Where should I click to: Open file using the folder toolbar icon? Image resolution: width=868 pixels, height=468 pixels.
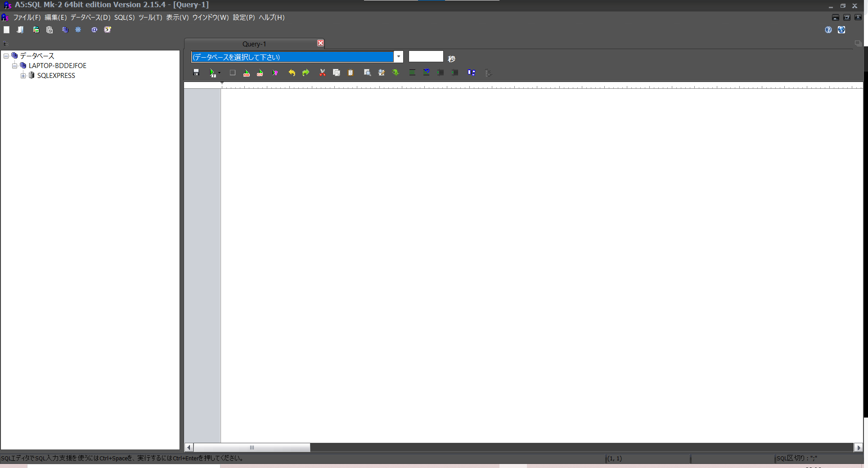pyautogui.click(x=20, y=30)
